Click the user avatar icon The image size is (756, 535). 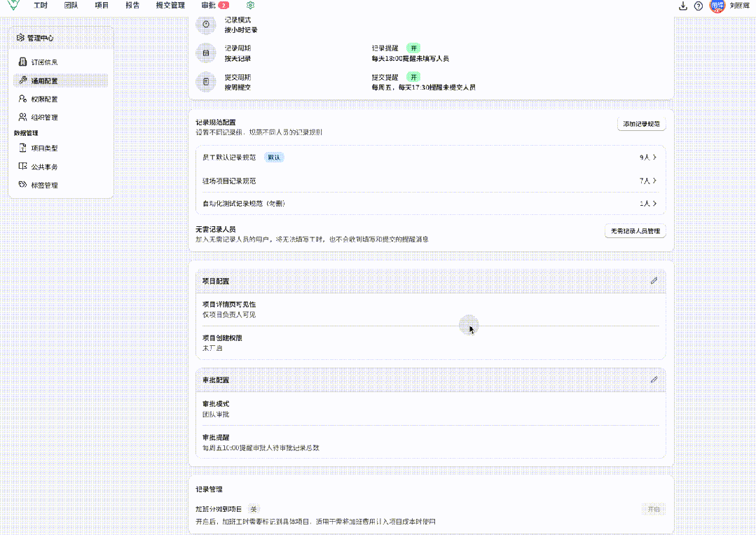coord(717,6)
